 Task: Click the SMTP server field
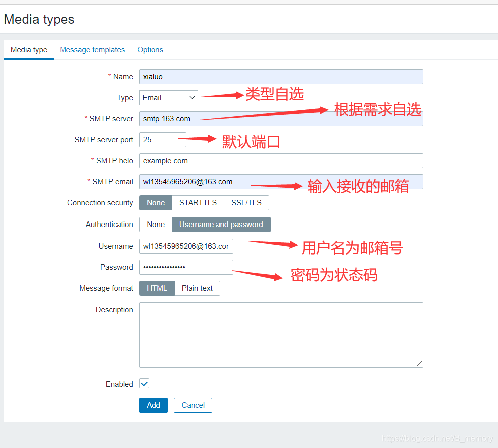pos(281,118)
